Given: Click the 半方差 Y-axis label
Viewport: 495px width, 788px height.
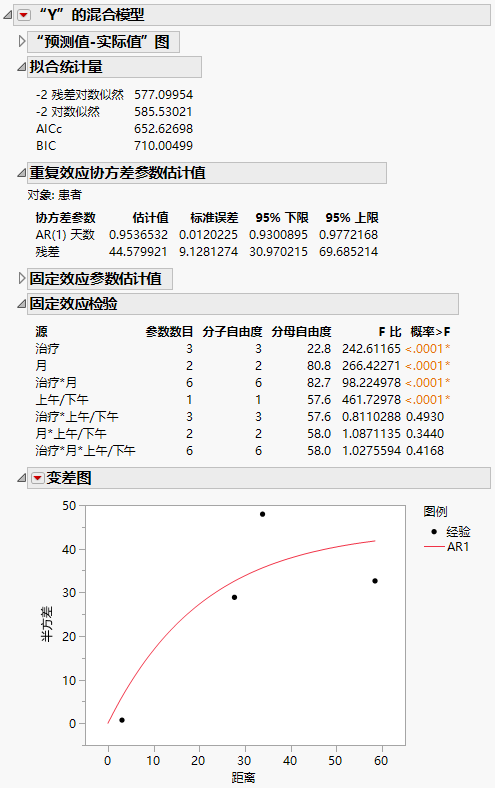Looking at the screenshot, I should (47, 624).
